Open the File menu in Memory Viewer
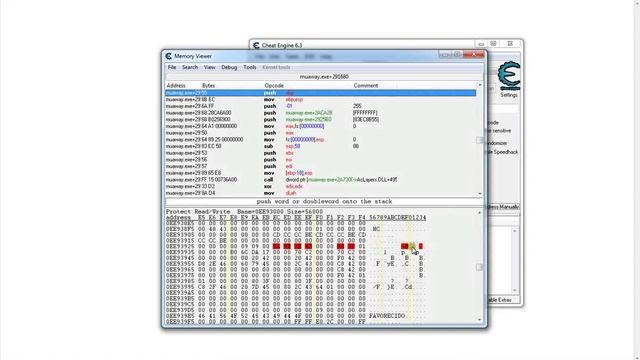The height and width of the screenshot is (360, 640). (x=172, y=67)
